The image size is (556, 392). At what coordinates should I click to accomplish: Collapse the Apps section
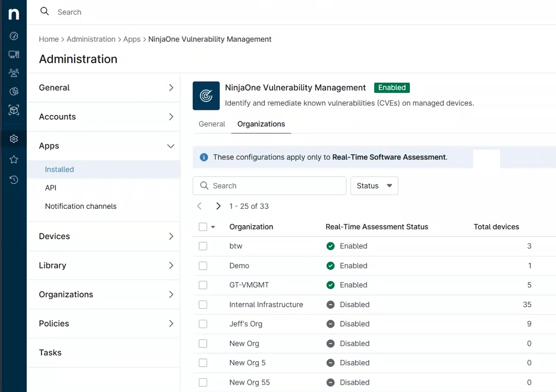pyautogui.click(x=104, y=145)
